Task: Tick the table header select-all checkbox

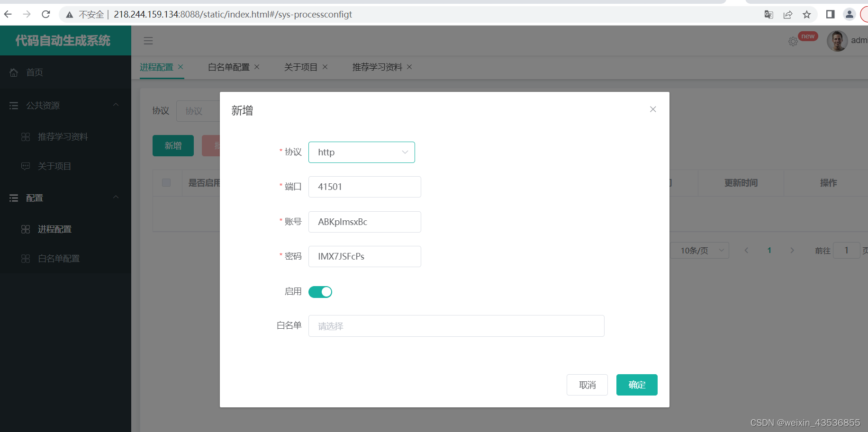Action: click(166, 182)
